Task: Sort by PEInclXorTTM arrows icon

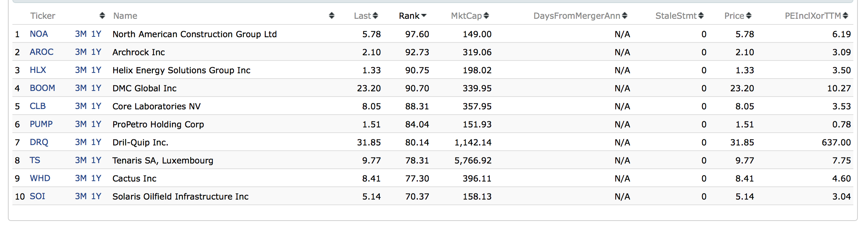Action: pos(845,16)
